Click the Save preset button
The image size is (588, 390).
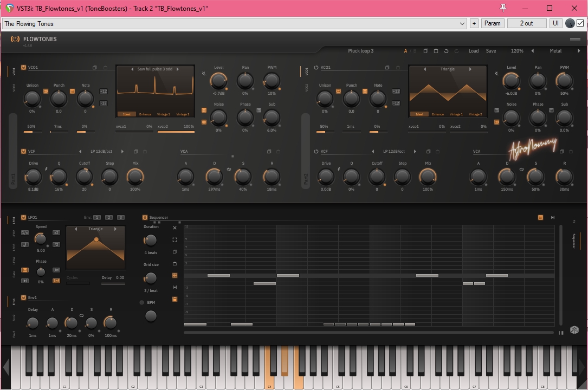491,51
